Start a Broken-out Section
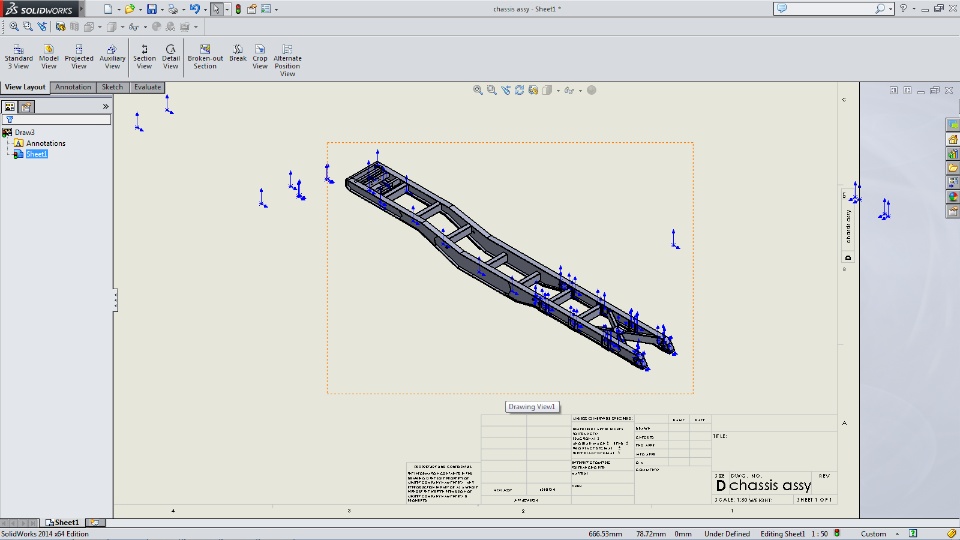This screenshot has height=540, width=960. 205,57
